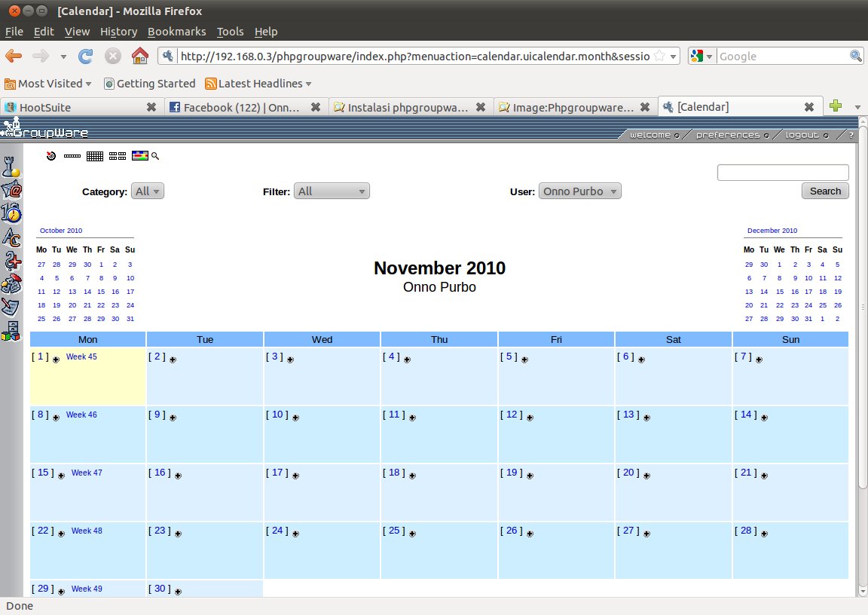
Task: Open the User dropdown showing Onno Purbo
Action: coord(579,191)
